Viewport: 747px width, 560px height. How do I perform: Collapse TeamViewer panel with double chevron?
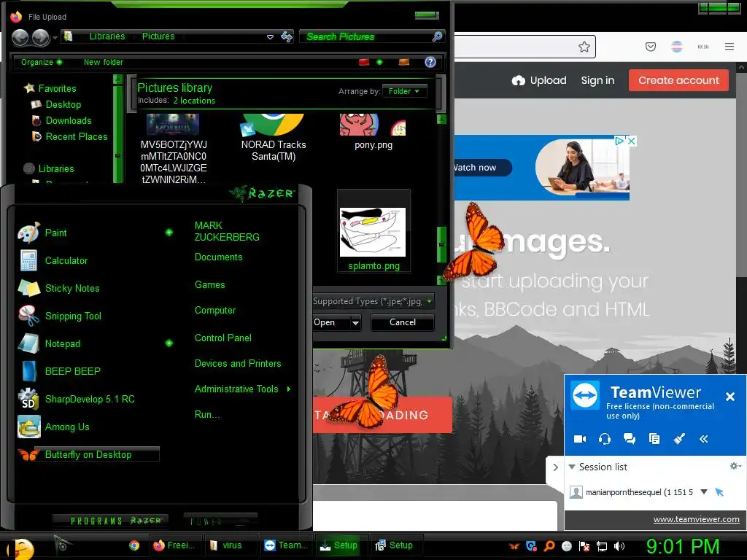click(x=704, y=439)
